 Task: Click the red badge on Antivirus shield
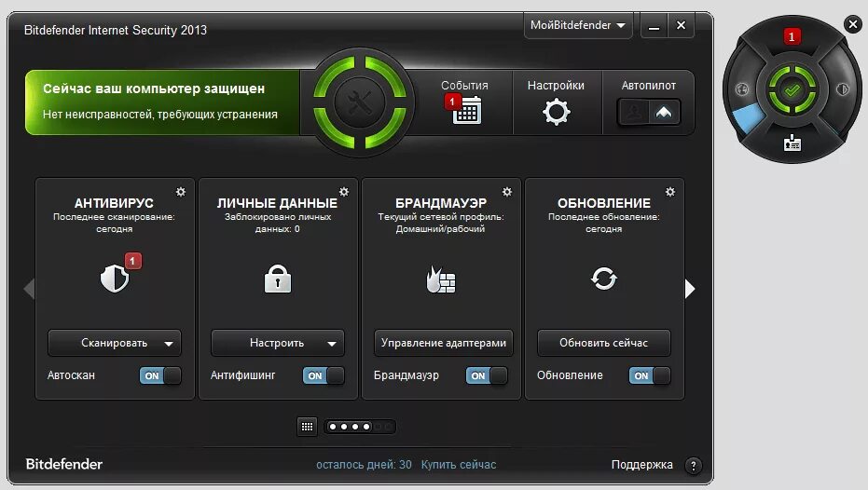(132, 261)
